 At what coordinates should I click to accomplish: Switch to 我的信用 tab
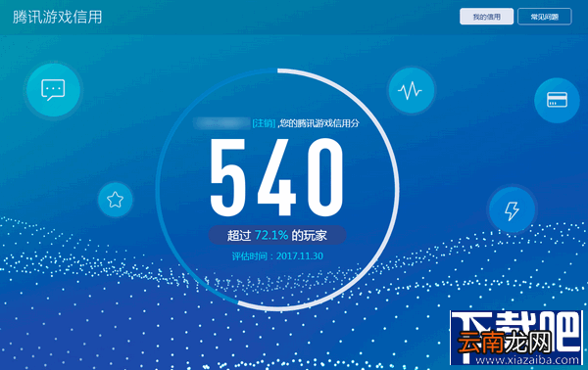(x=486, y=17)
